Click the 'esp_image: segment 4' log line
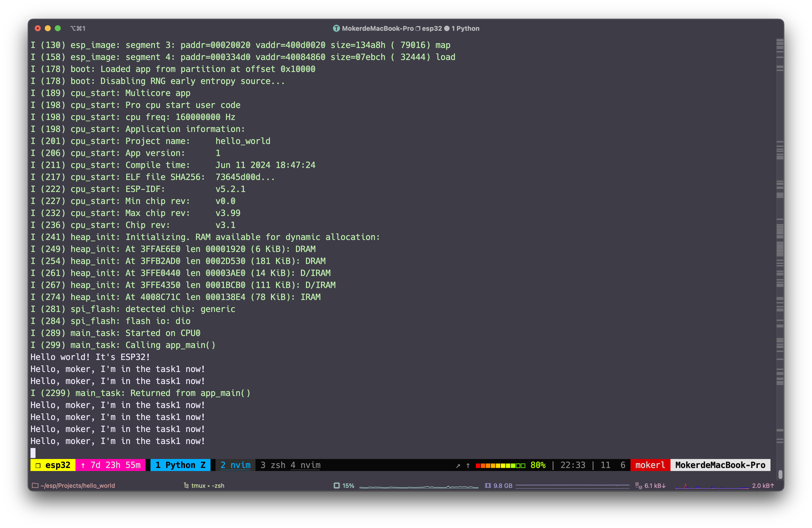This screenshot has height=528, width=812. pos(243,57)
